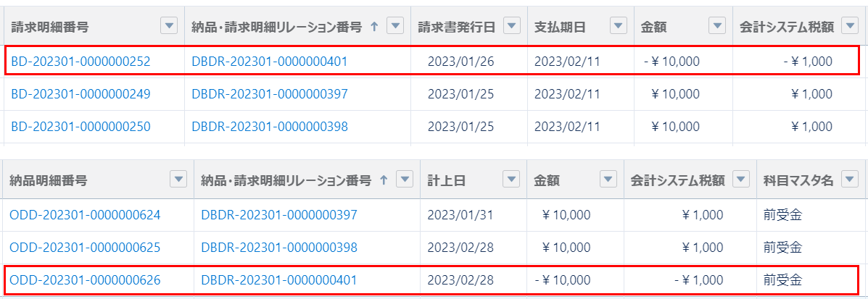Open dropdown menu for 請求書発行日 column
Screen dimensions: 868x299
[512, 26]
